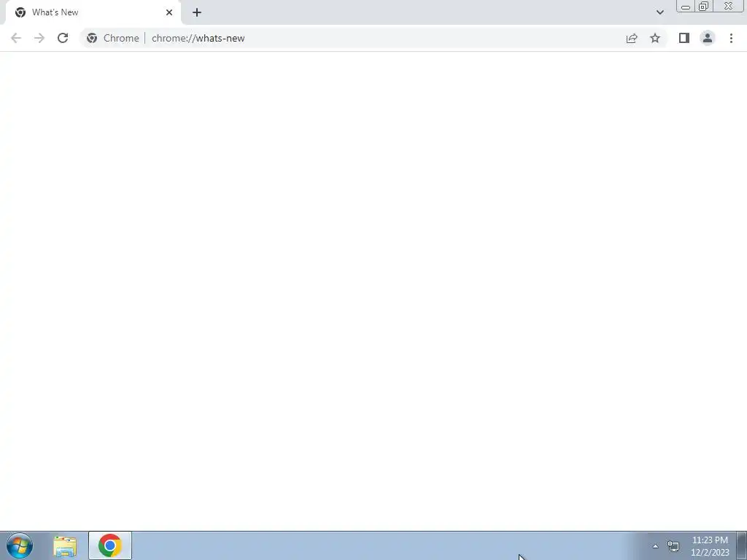
Task: Open the Windows Start menu orb
Action: click(x=20, y=545)
